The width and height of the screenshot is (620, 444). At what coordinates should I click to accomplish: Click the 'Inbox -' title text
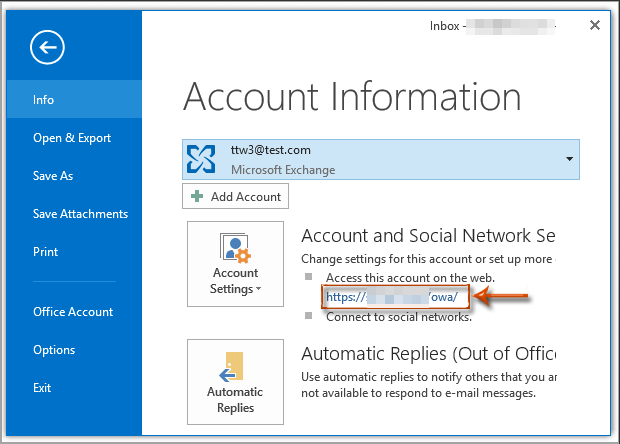tap(447, 26)
